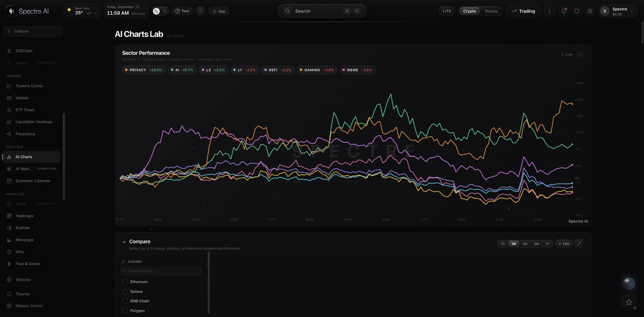Toggle AI sector series

point(182,70)
